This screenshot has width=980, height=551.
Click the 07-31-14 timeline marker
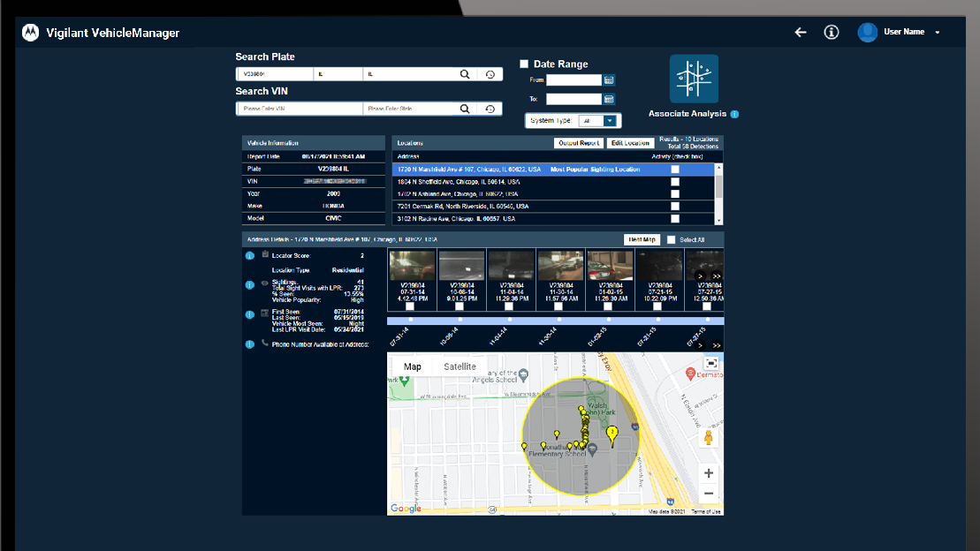pyautogui.click(x=411, y=320)
